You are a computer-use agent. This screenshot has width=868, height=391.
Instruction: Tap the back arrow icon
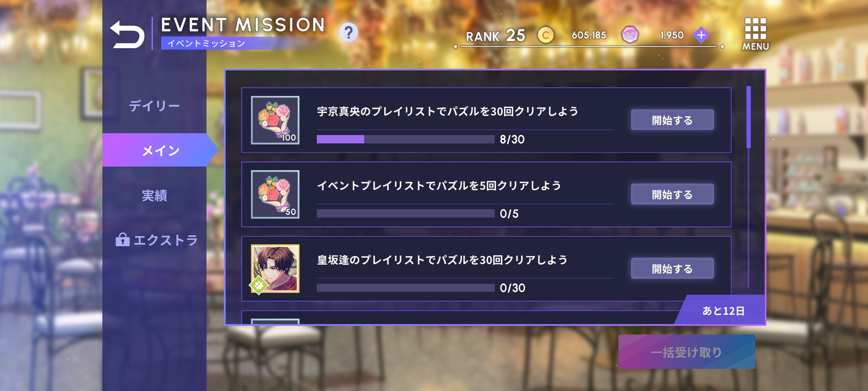point(127,35)
